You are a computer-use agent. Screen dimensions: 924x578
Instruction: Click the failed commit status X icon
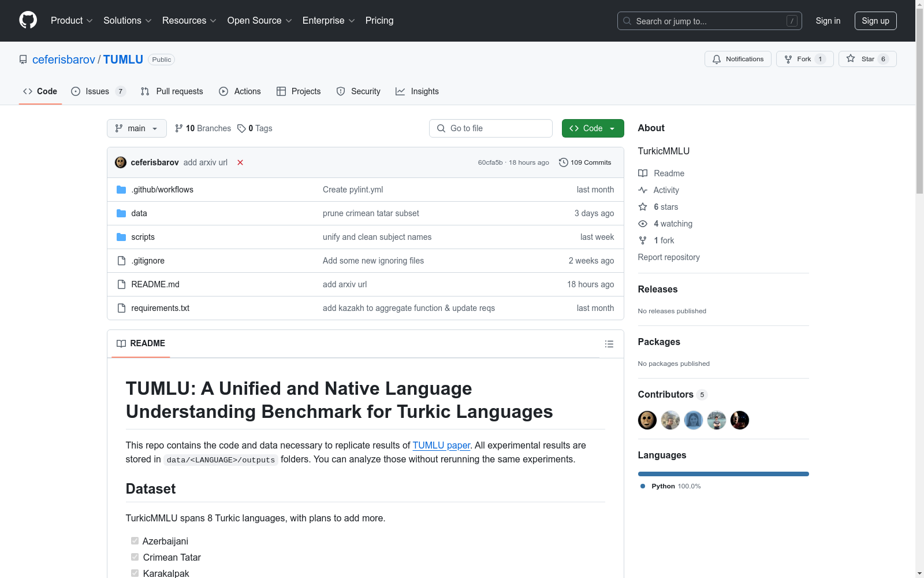click(x=240, y=162)
